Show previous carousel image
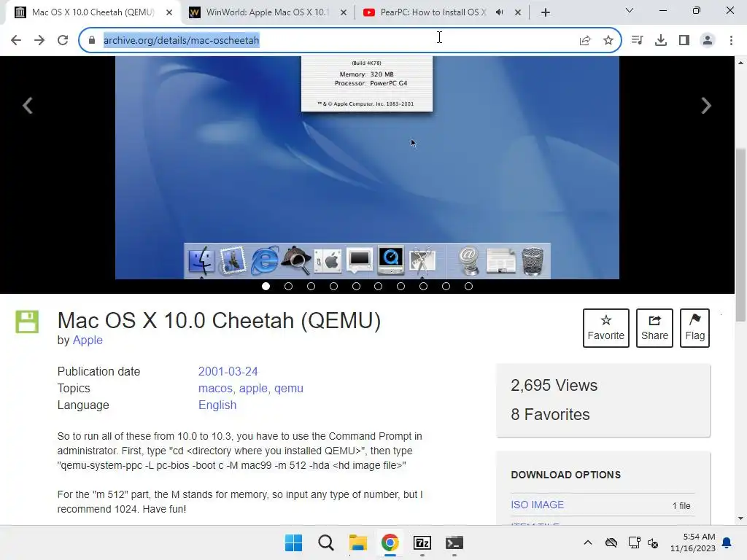747x560 pixels. click(28, 105)
